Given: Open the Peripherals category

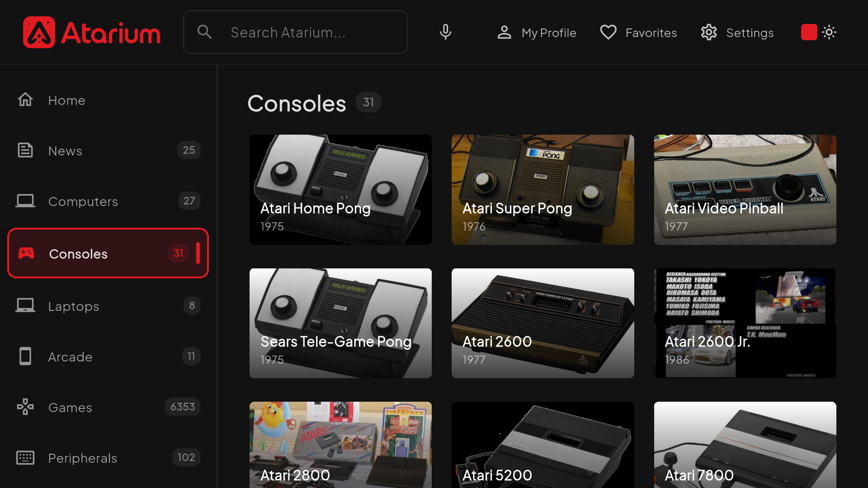Looking at the screenshot, I should click(x=108, y=458).
